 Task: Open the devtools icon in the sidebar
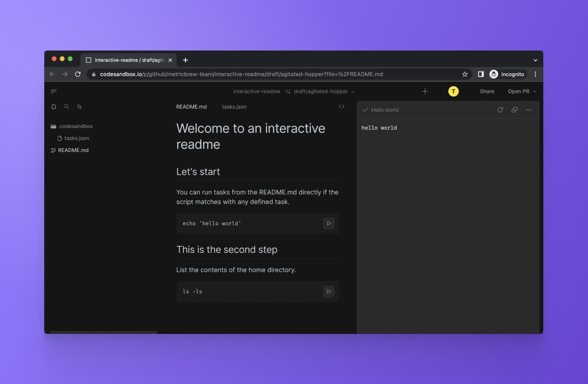click(79, 107)
